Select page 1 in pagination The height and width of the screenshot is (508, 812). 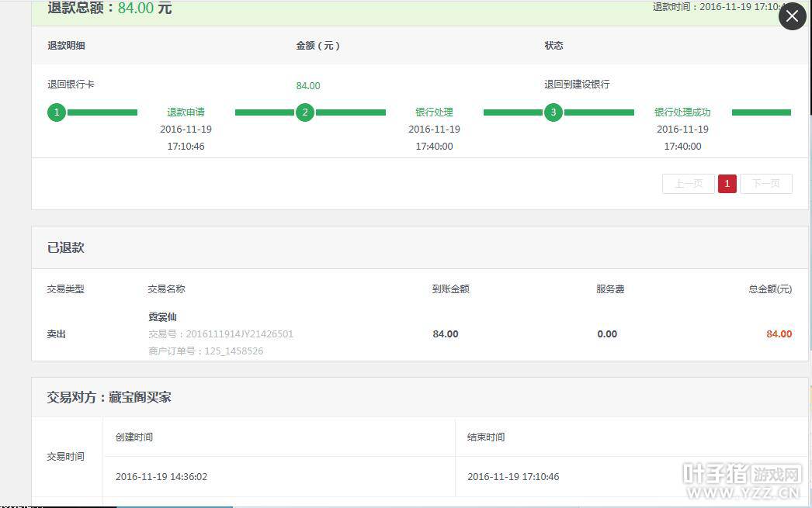[727, 184]
